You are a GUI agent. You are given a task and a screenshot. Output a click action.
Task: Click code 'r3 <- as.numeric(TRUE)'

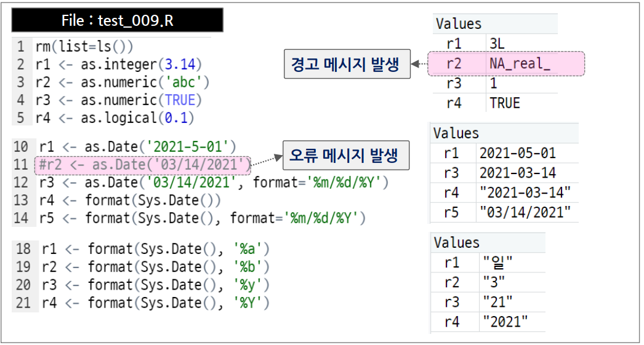[118, 100]
